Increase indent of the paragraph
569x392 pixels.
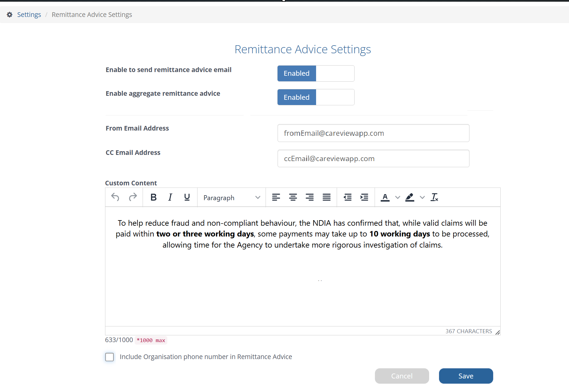[364, 197]
